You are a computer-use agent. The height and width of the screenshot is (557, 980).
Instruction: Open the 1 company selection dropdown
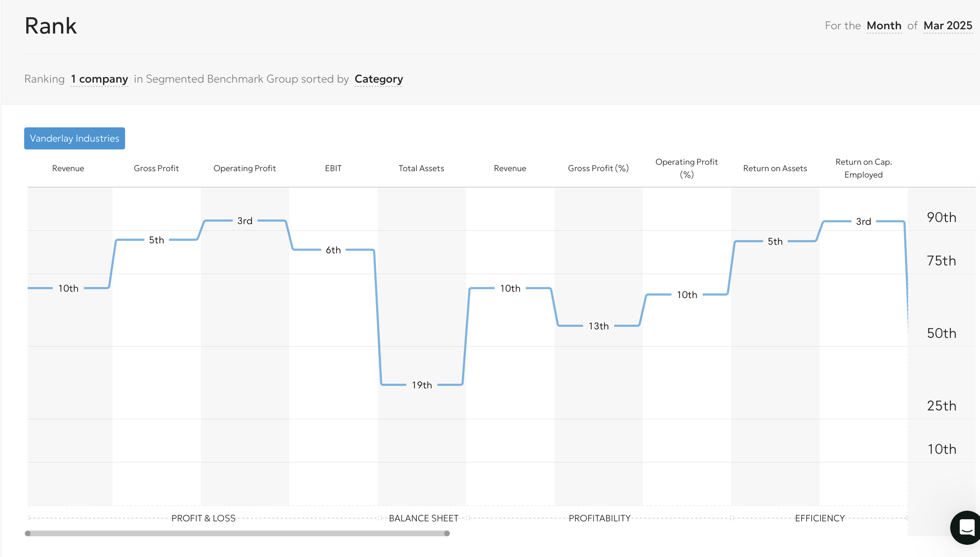click(x=99, y=79)
